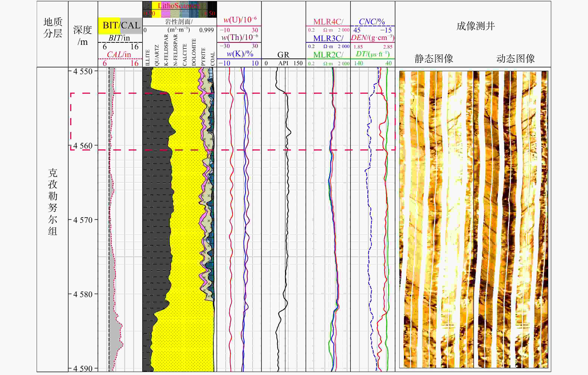This screenshot has height=375, width=588.
Task: Select the MLR4C resistivity label
Action: 328,22
